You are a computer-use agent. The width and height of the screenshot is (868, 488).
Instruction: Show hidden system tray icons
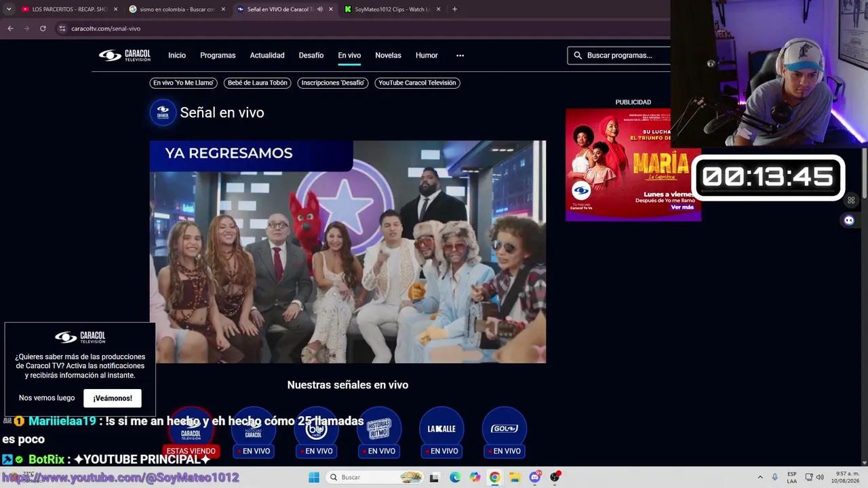[x=760, y=478]
